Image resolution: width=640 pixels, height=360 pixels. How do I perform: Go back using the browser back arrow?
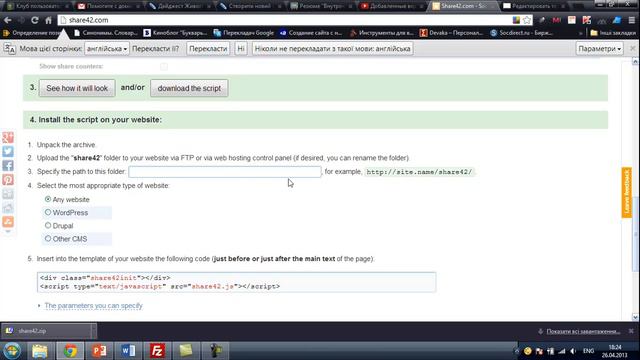[x=8, y=20]
